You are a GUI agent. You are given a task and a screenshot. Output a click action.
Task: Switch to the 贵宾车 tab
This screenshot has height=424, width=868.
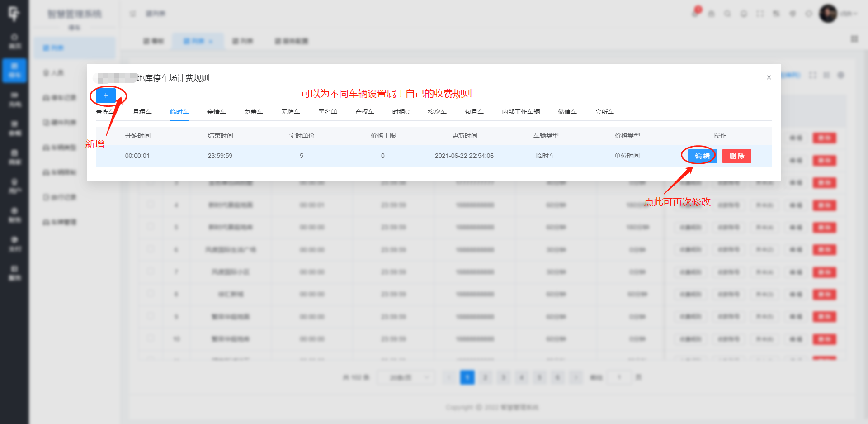point(104,112)
